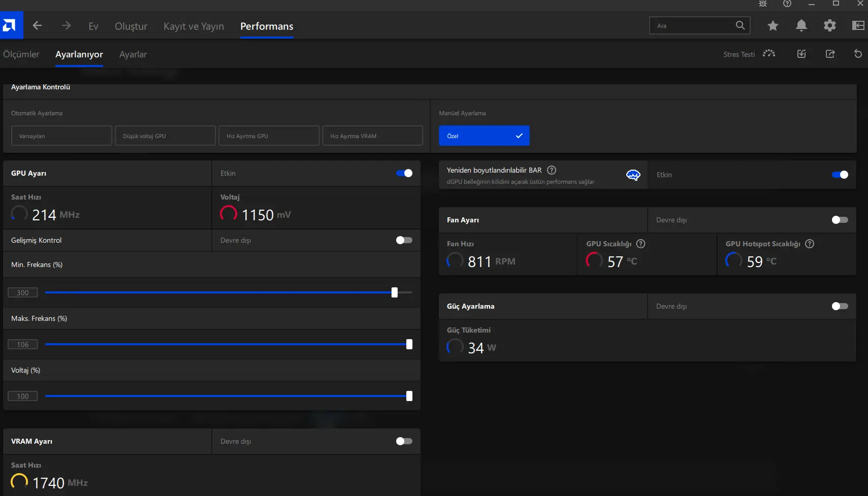
Task: Open notifications bell icon
Action: coord(801,25)
